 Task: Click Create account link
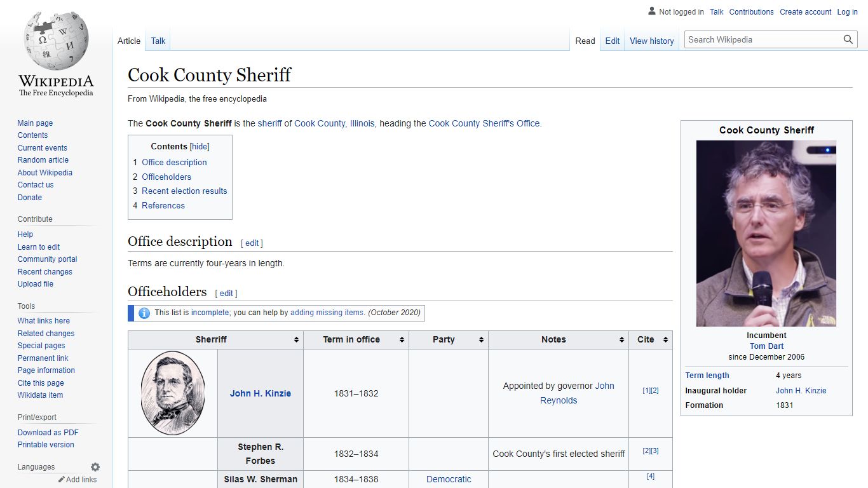pos(806,12)
